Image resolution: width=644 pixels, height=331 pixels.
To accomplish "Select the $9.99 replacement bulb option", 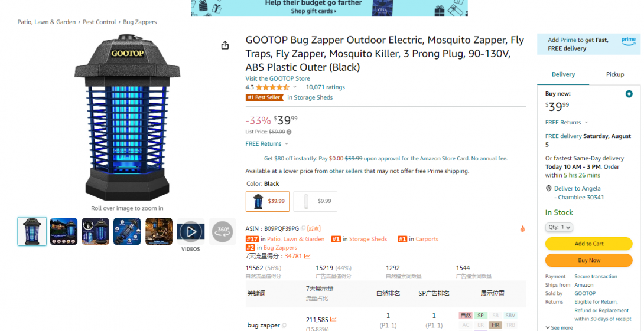I will (316, 201).
